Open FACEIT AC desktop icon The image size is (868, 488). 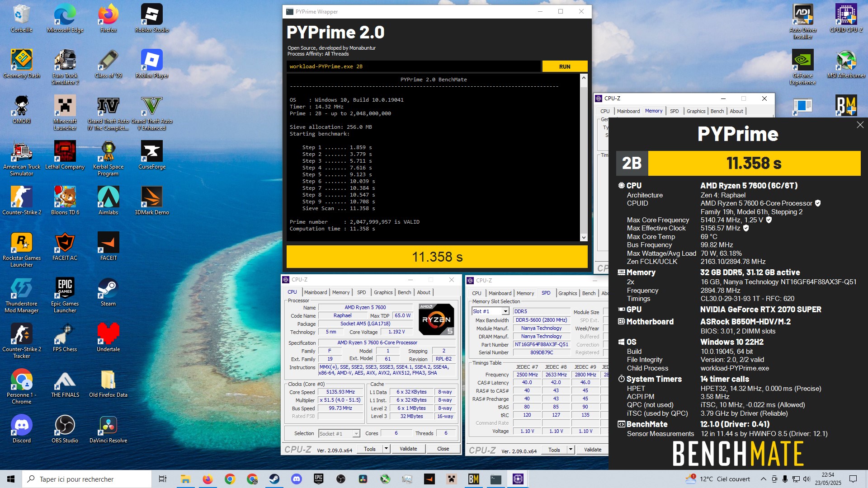click(x=65, y=247)
